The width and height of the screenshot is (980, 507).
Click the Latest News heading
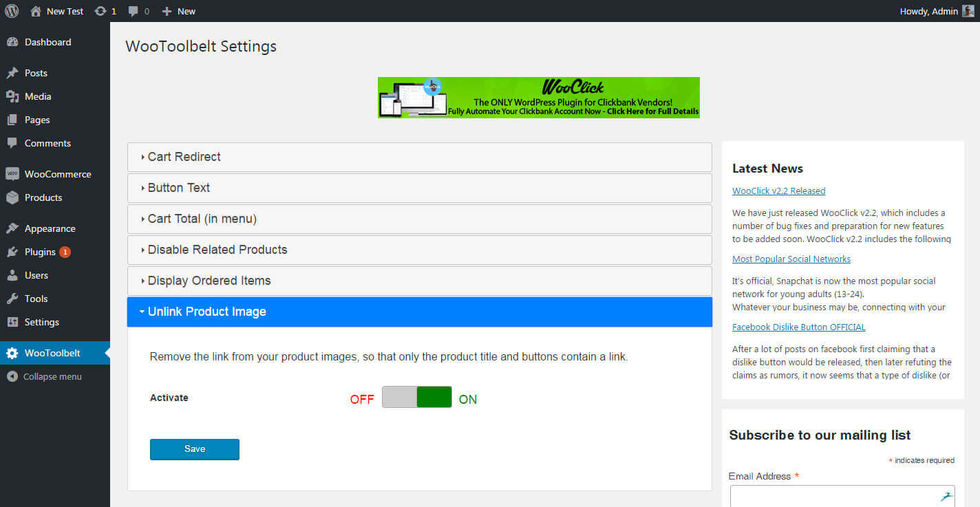pos(767,169)
